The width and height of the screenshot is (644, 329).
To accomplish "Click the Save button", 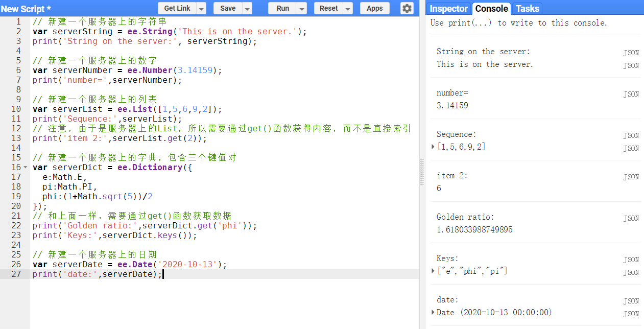I will (228, 8).
